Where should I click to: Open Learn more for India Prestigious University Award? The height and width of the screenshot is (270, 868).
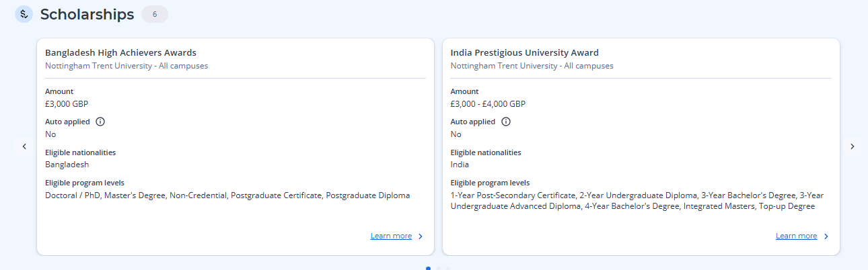pos(796,236)
